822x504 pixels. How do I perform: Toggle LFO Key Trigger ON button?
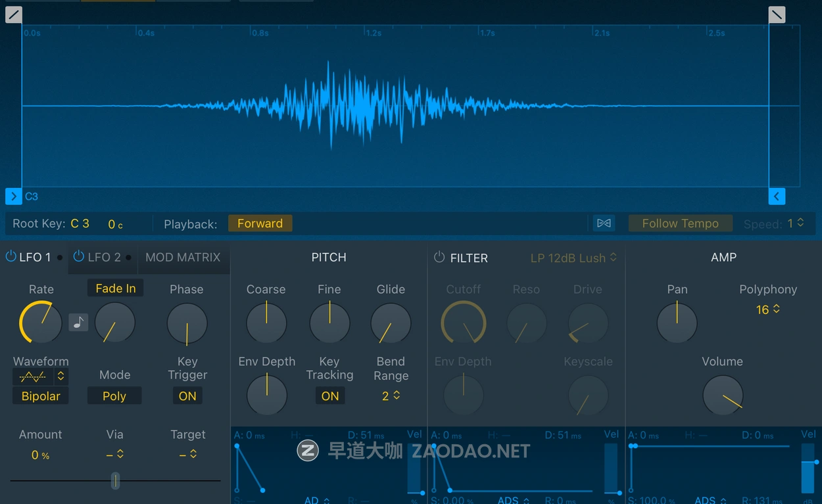coord(187,396)
